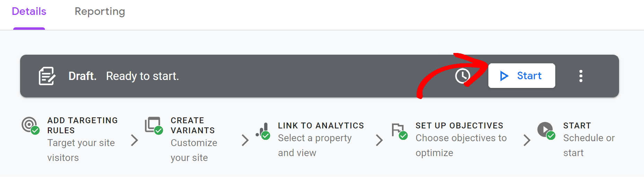This screenshot has height=180, width=644.
Task: Click chevron after Create Variants
Action: [245, 140]
